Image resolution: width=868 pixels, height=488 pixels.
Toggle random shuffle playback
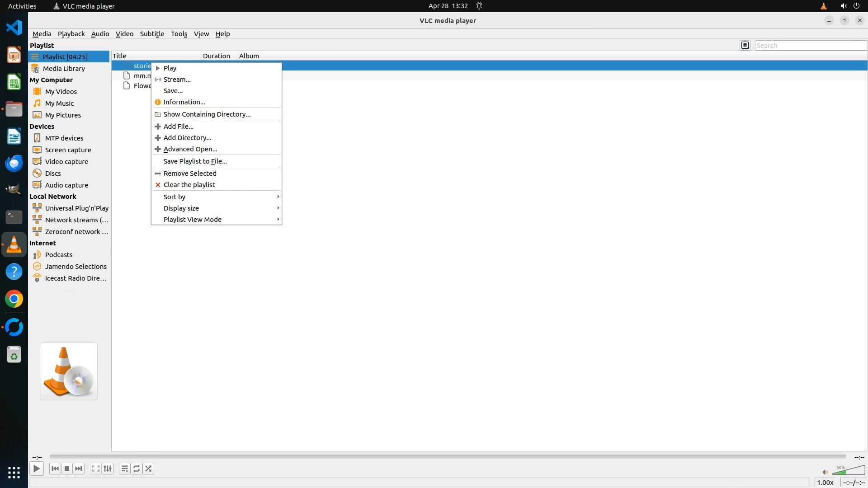click(x=148, y=469)
